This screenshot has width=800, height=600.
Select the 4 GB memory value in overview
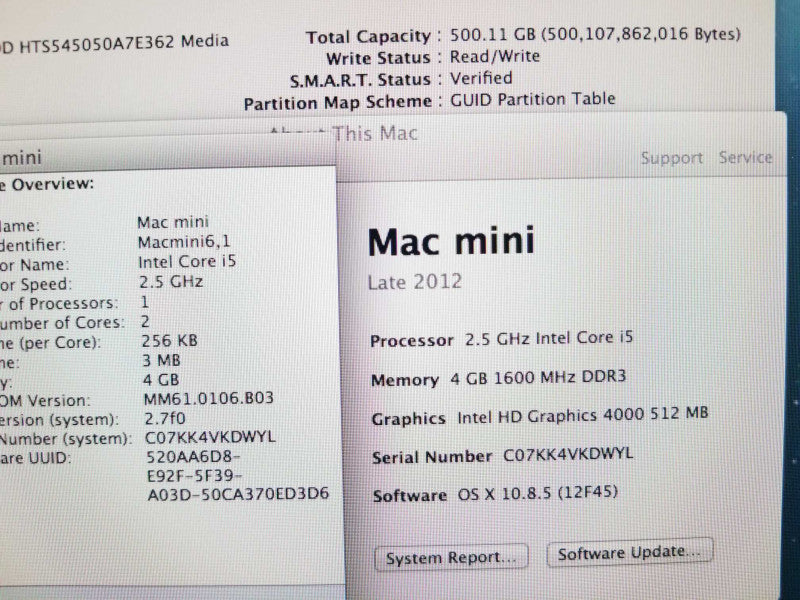tap(161, 380)
